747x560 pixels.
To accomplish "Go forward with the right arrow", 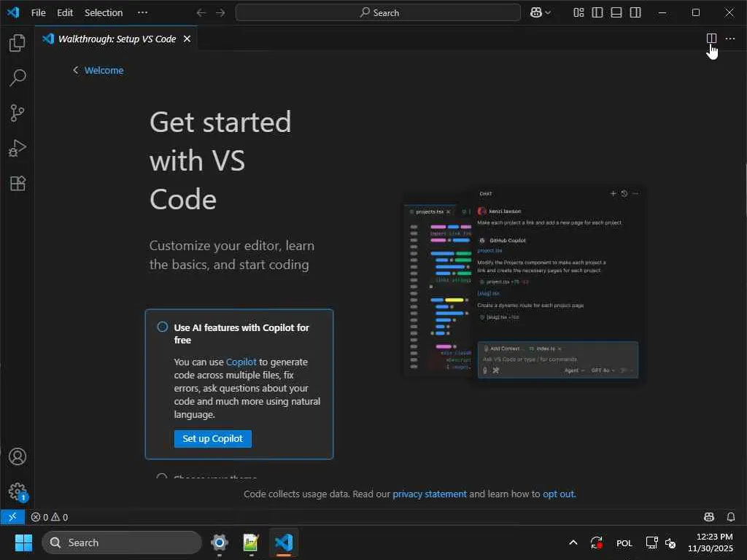I will (220, 13).
